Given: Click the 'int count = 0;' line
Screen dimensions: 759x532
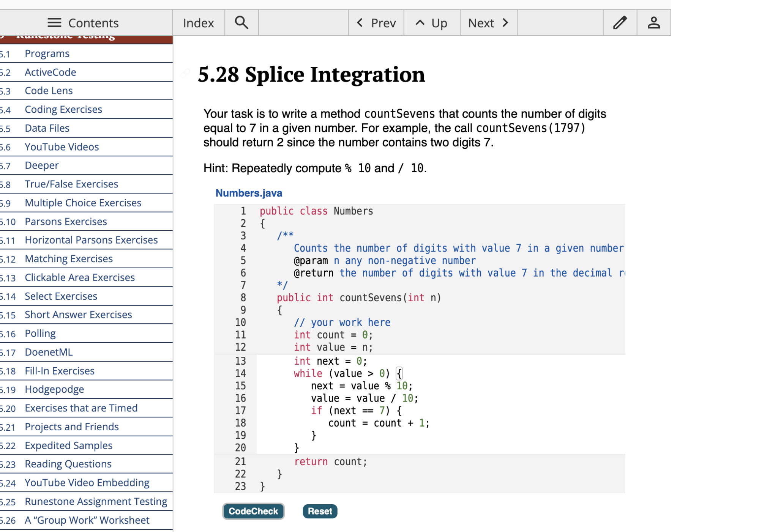Looking at the screenshot, I should click(333, 335).
